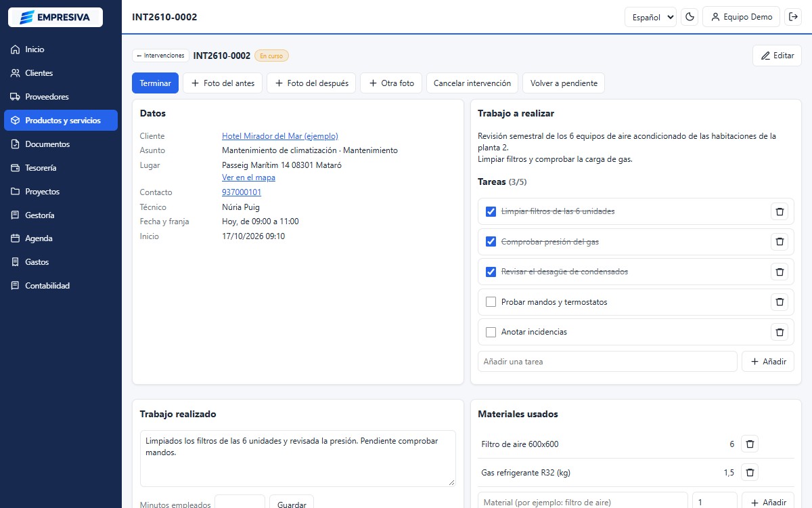Viewport: 812px width, 508px height.
Task: Delete the 'Revisar el desagüe de condensados' task
Action: [x=780, y=272]
